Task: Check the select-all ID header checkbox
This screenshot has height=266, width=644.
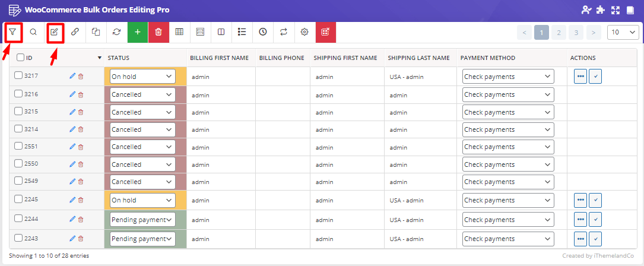Action: (21, 58)
